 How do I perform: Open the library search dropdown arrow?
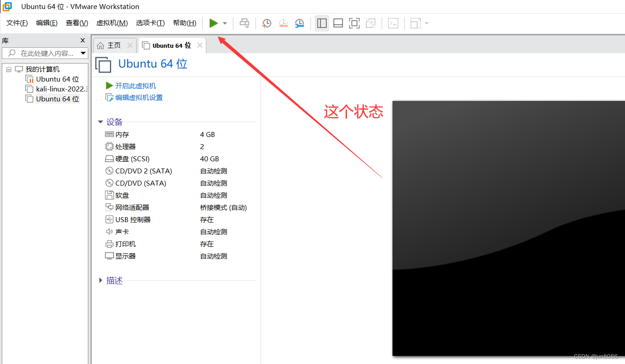click(83, 53)
